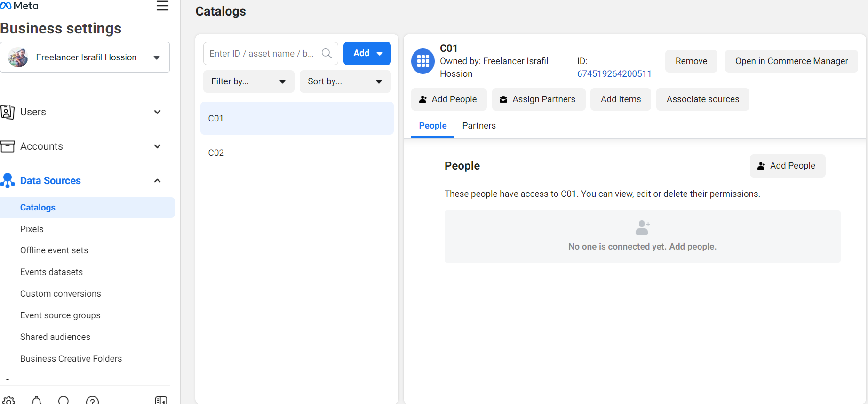Click the add-person icon in the empty state
868x404 pixels.
pyautogui.click(x=643, y=228)
